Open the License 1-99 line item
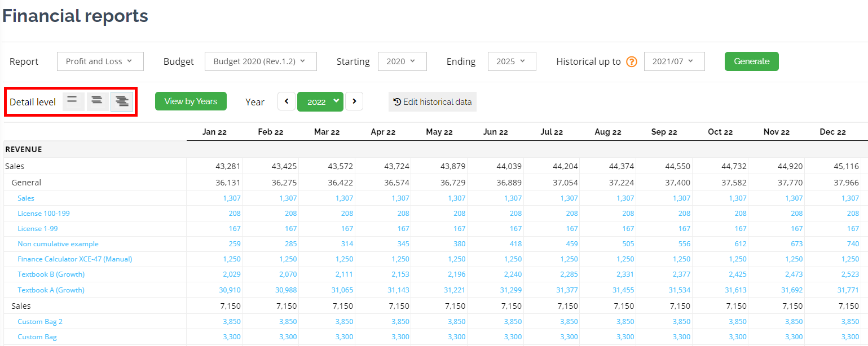 point(38,229)
